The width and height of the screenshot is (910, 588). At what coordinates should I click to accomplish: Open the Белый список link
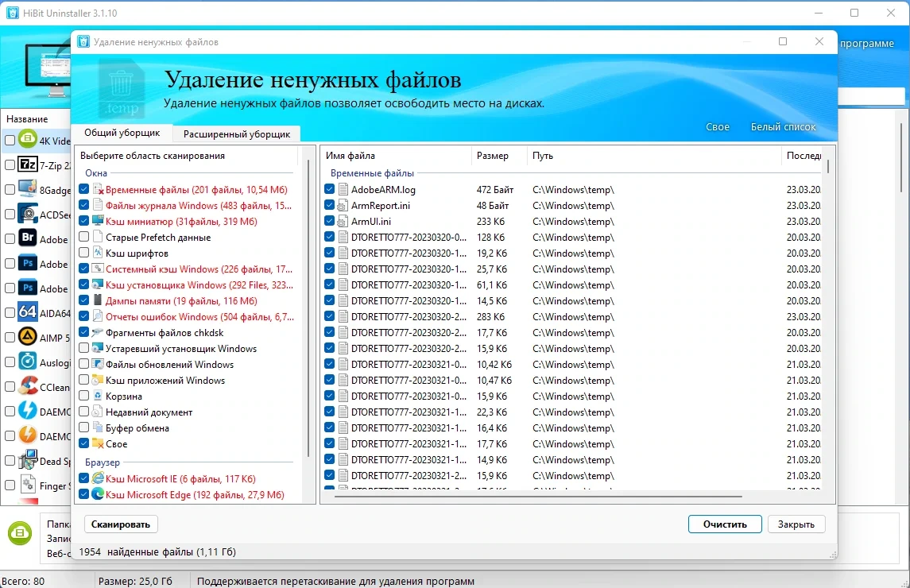pyautogui.click(x=783, y=126)
